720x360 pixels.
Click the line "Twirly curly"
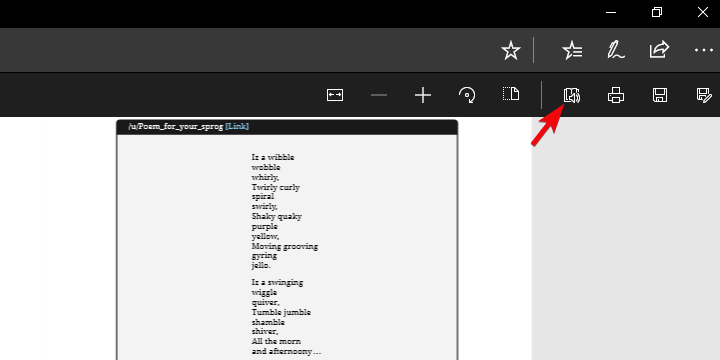tap(276, 187)
